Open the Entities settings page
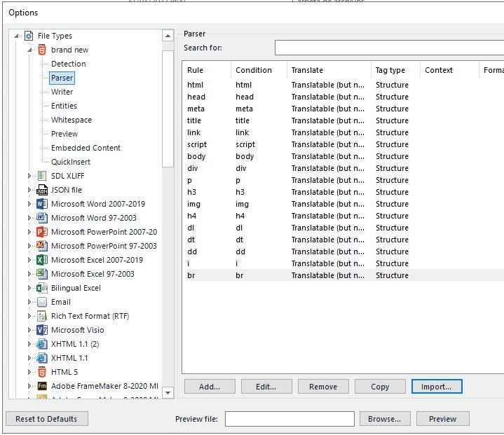 point(64,106)
